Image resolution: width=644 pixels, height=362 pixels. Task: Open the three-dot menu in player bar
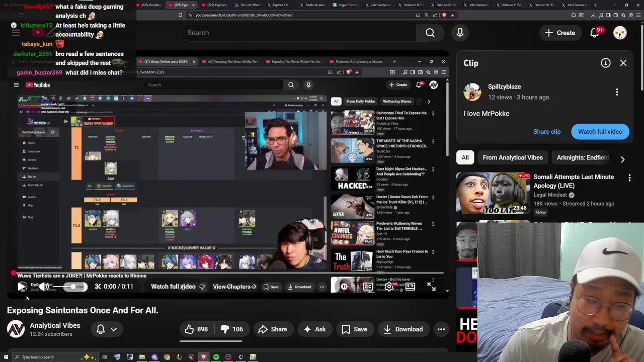(322, 287)
